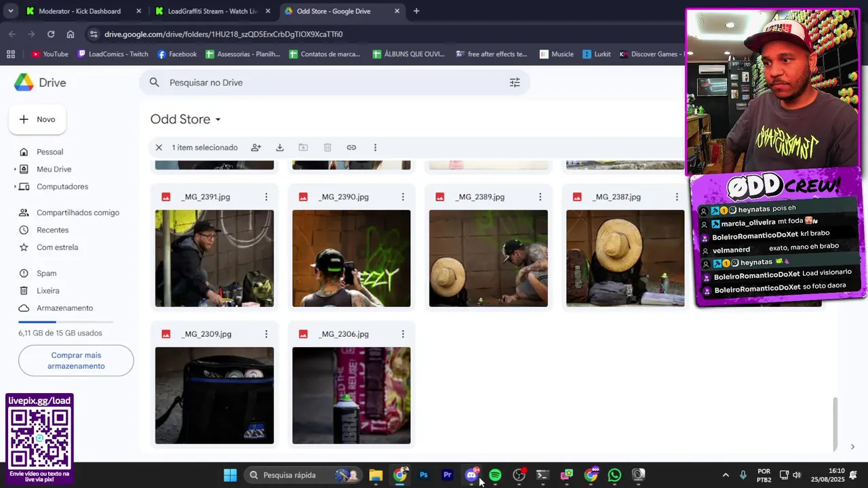
Task: Select the Odd Store - Google Drive tab
Action: 341,11
